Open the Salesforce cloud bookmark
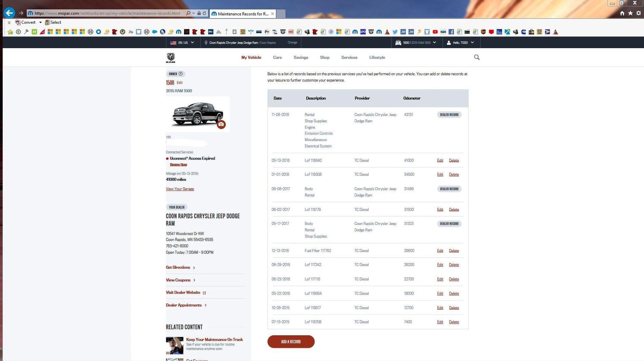This screenshot has width=644, height=361. 155,32
